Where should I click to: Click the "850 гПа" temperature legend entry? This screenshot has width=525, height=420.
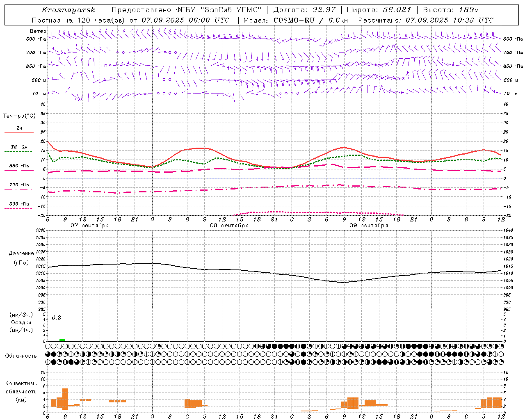pos(19,166)
